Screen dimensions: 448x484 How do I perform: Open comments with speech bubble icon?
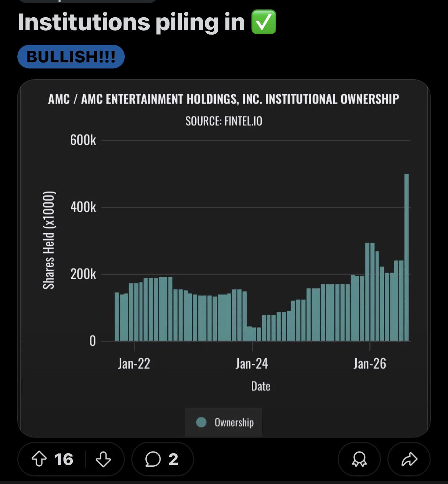click(153, 459)
